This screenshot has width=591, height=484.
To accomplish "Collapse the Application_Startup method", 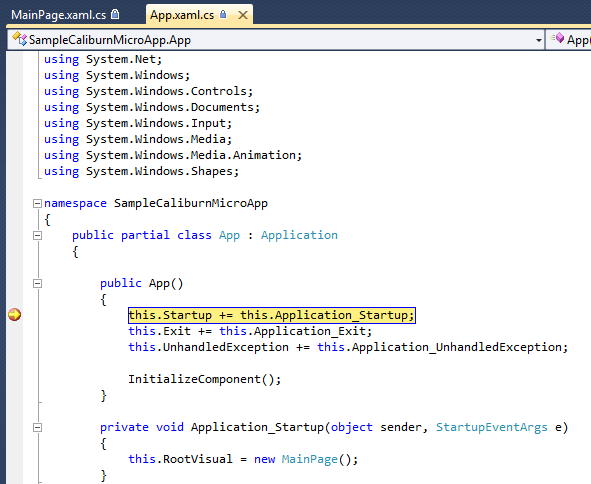I will click(37, 427).
